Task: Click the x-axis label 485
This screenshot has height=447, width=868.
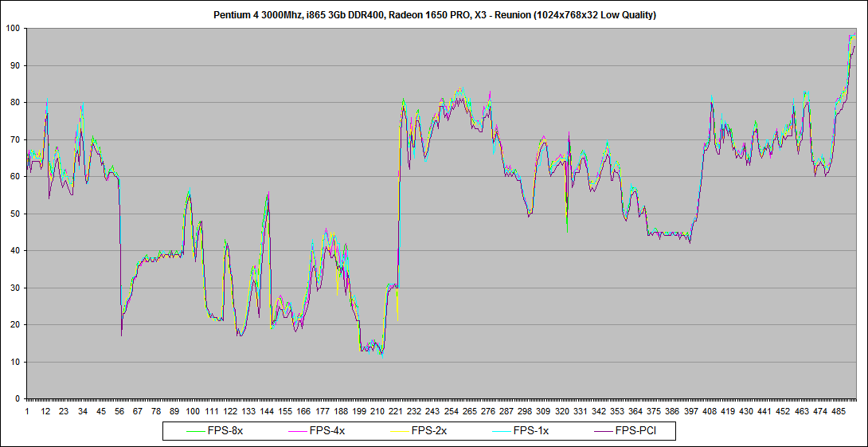Action: coord(839,412)
